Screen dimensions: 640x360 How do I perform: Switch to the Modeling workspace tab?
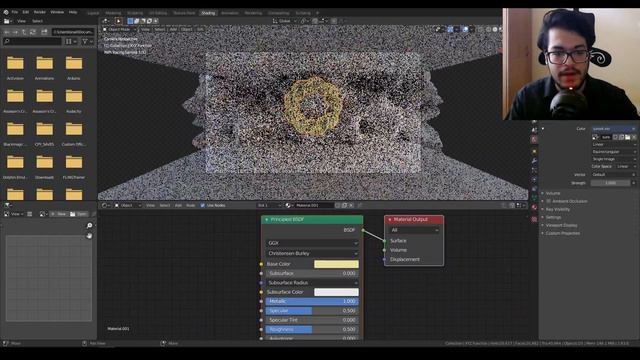tap(113, 13)
